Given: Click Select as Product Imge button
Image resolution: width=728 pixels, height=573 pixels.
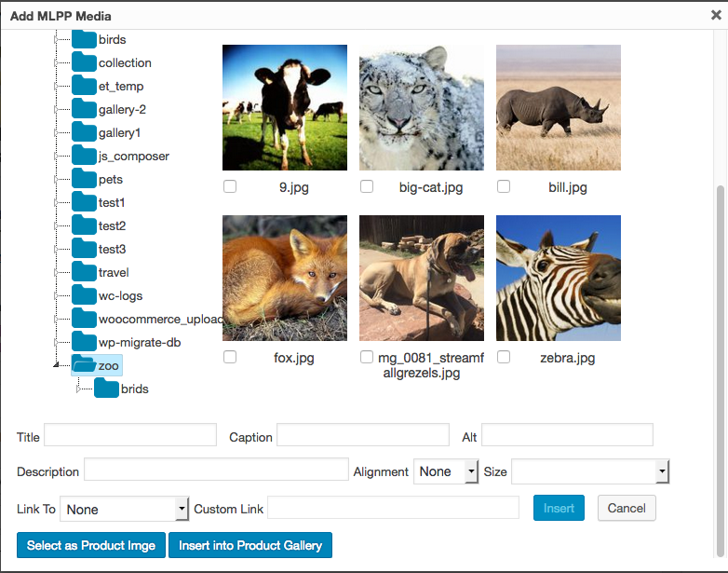Looking at the screenshot, I should point(90,545).
